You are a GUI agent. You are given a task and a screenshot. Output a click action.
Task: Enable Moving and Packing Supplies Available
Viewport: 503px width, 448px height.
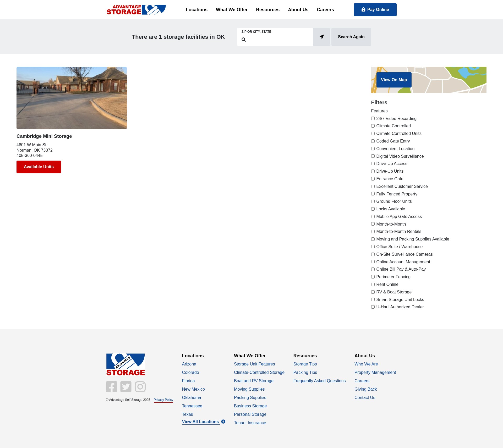pos(373,239)
